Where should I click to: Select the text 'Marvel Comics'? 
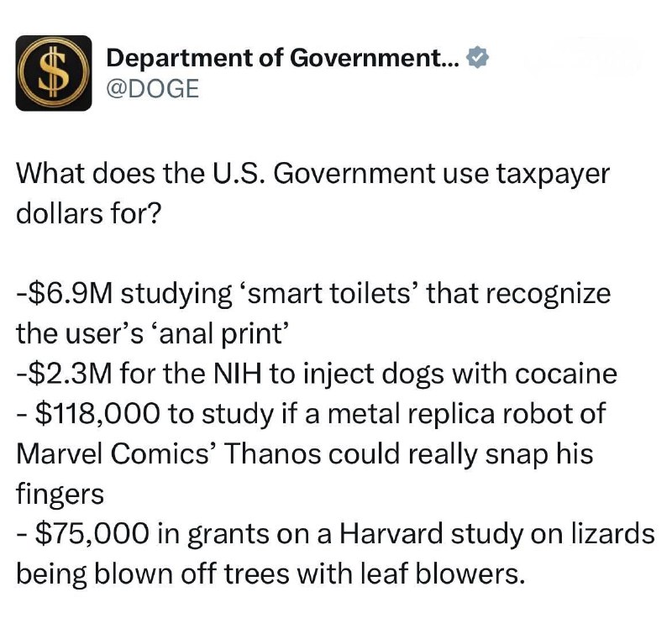pyautogui.click(x=113, y=454)
